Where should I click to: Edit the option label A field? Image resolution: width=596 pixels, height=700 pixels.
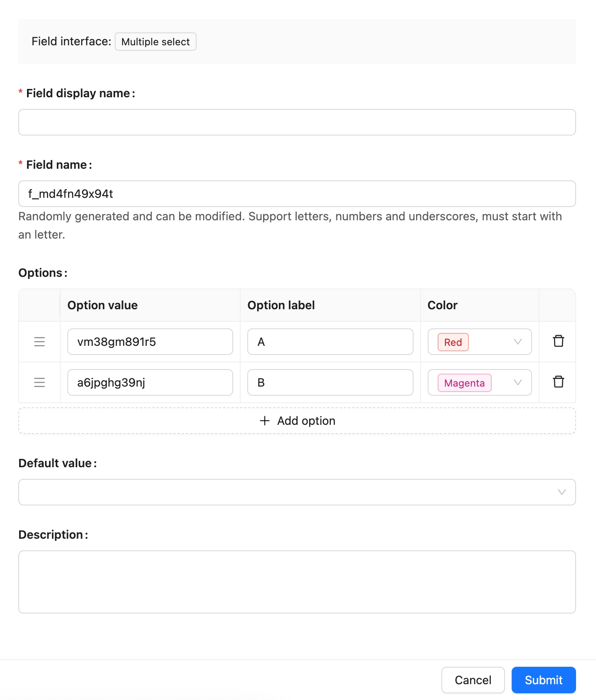click(x=330, y=342)
